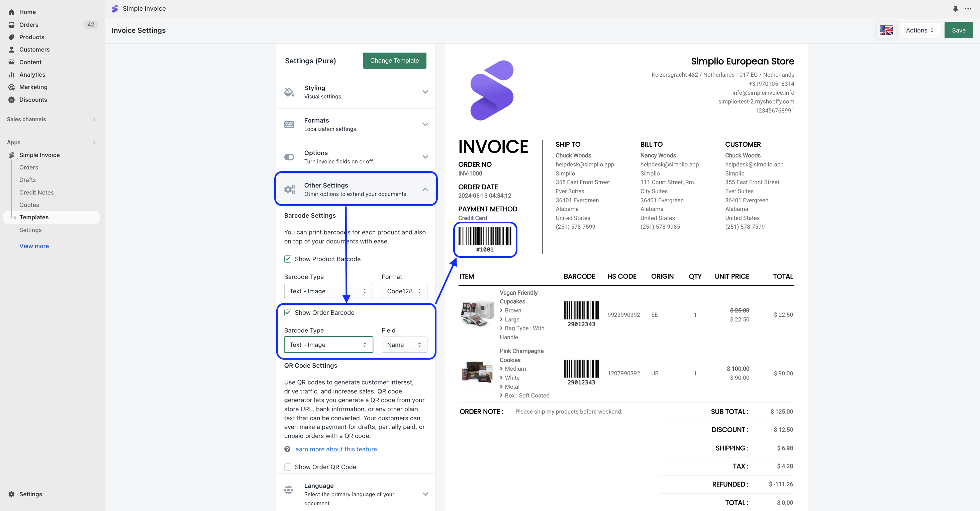Click the Vegan Friendly Cupcakes product thumbnail

pyautogui.click(x=477, y=313)
